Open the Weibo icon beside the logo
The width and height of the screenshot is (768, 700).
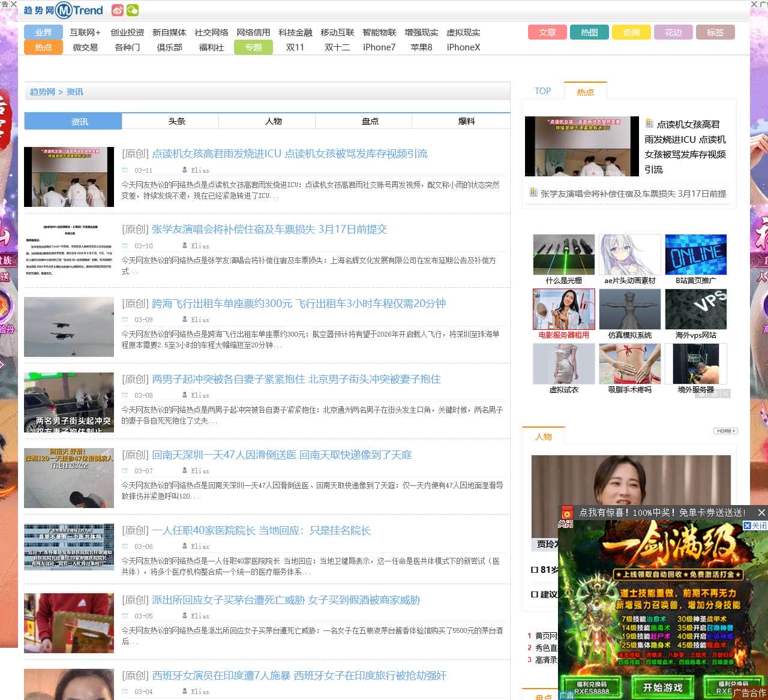click(x=118, y=10)
